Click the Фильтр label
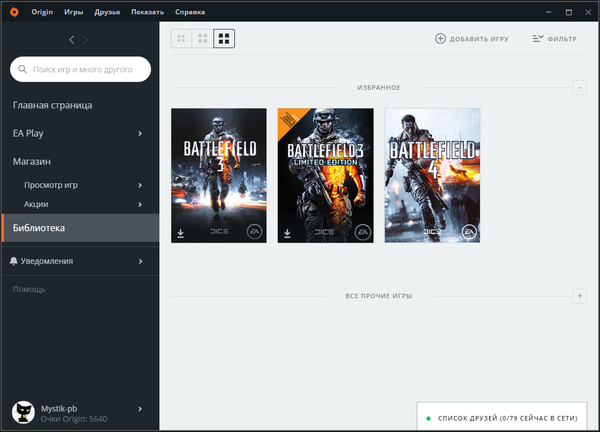 pyautogui.click(x=562, y=39)
